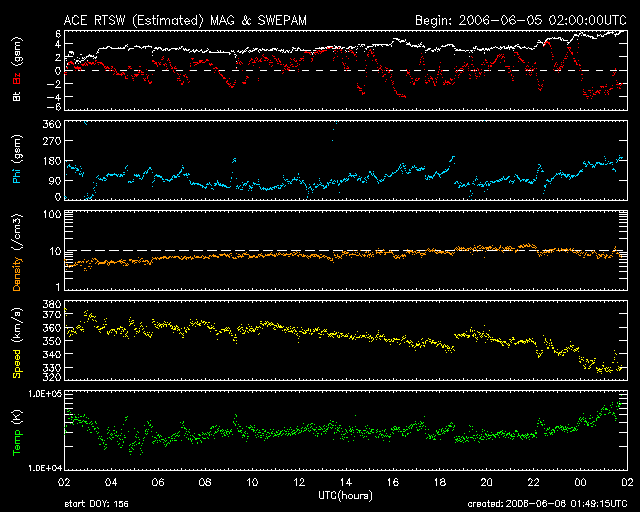Click the 08 hour label on time axis
640x512 pixels.
tap(205, 482)
